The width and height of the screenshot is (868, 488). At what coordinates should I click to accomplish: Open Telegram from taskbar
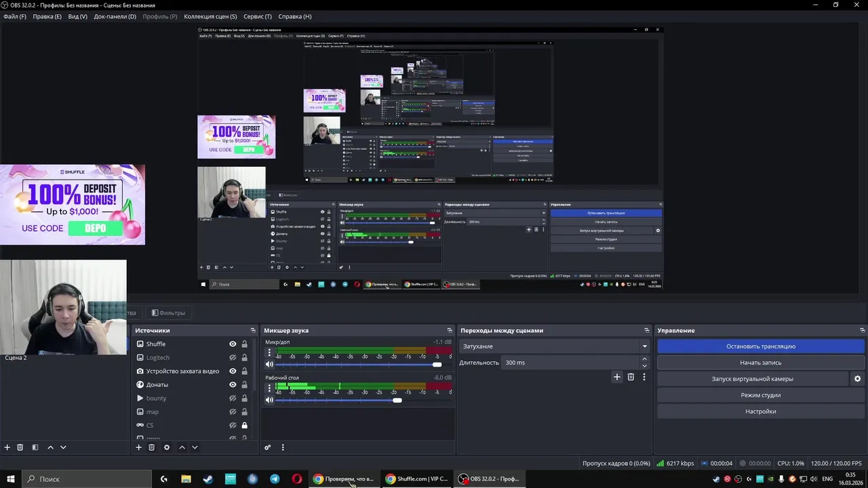(275, 479)
